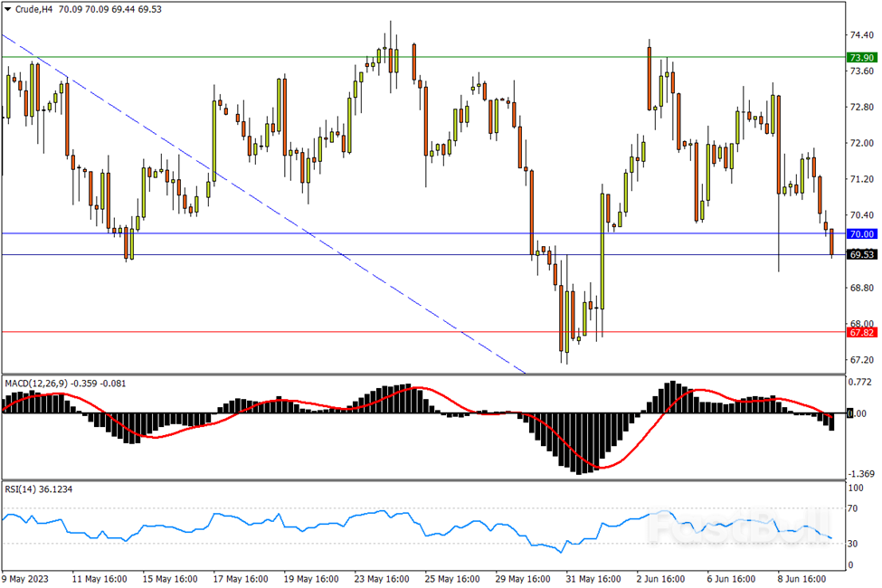Click the RSI 70 level marker
The height and width of the screenshot is (588, 882).
coord(853,509)
